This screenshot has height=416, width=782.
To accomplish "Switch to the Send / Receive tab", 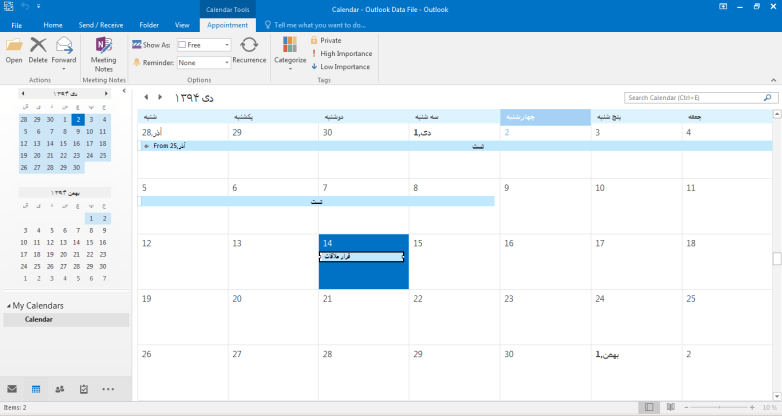I will pyautogui.click(x=100, y=24).
